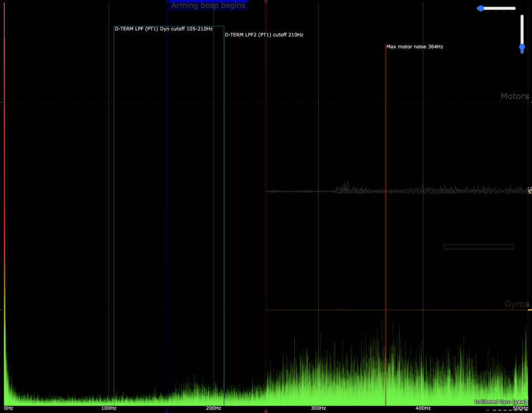Image resolution: width=532 pixels, height=413 pixels.
Task: Click the 500Hz frequency axis label
Action: 521,408
